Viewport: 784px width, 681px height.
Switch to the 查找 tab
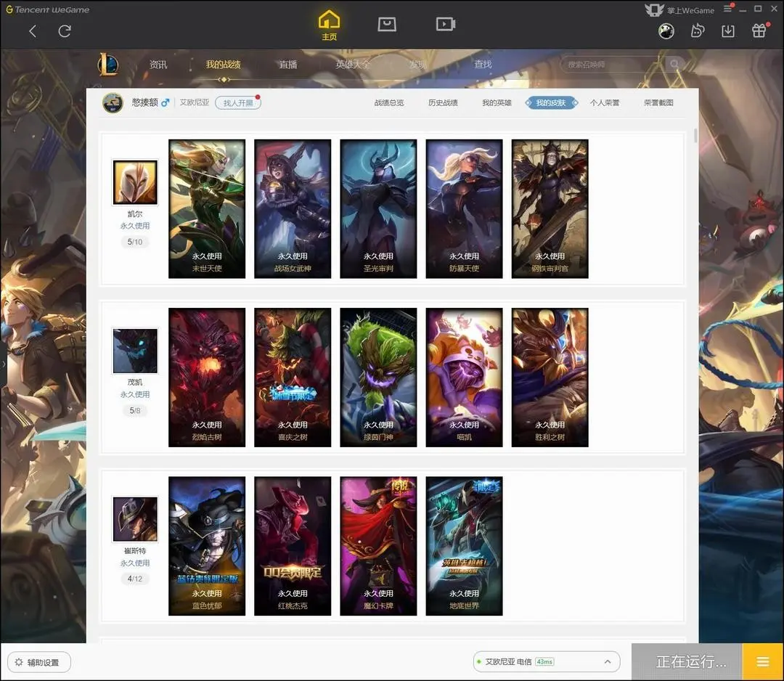click(x=483, y=65)
